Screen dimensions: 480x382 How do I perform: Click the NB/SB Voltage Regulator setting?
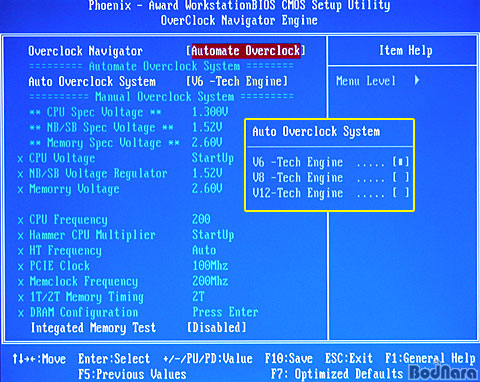tap(98, 174)
